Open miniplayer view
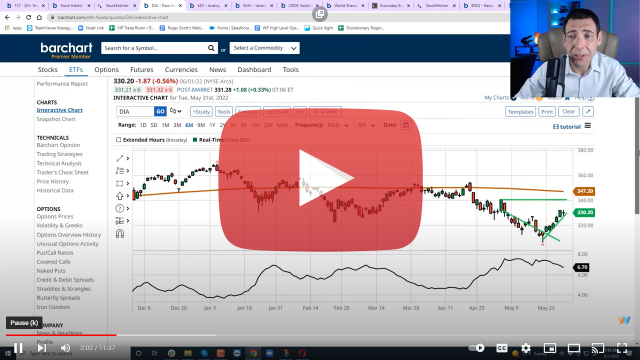The image size is (640, 360). pyautogui.click(x=550, y=348)
